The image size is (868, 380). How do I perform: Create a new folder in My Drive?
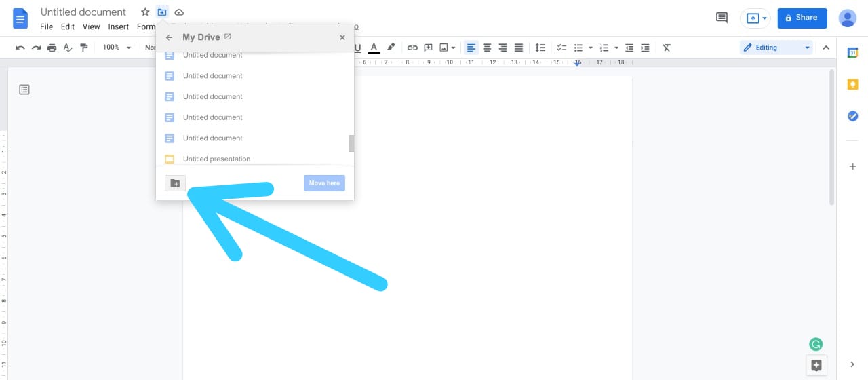pyautogui.click(x=175, y=183)
